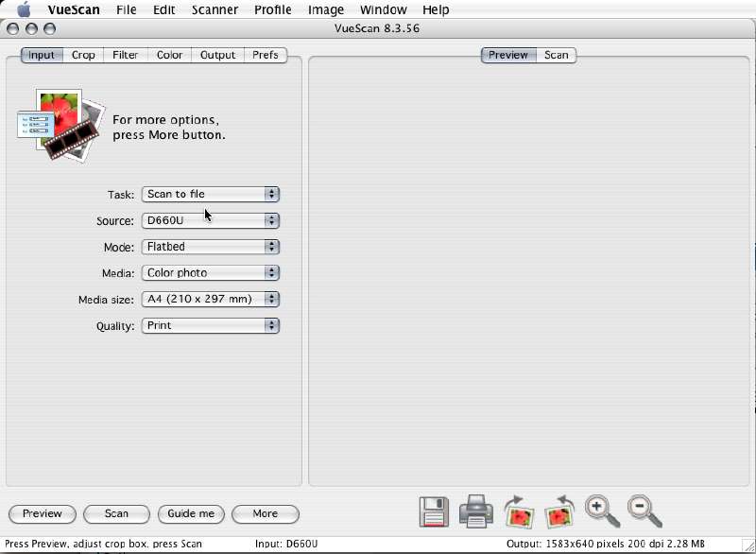Select the Preview tab in the right pane

coord(508,55)
